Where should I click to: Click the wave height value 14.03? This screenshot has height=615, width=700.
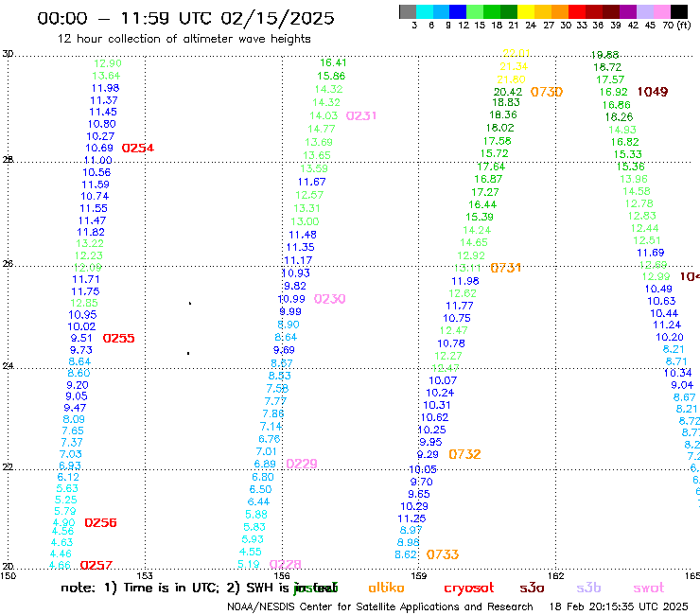(324, 115)
